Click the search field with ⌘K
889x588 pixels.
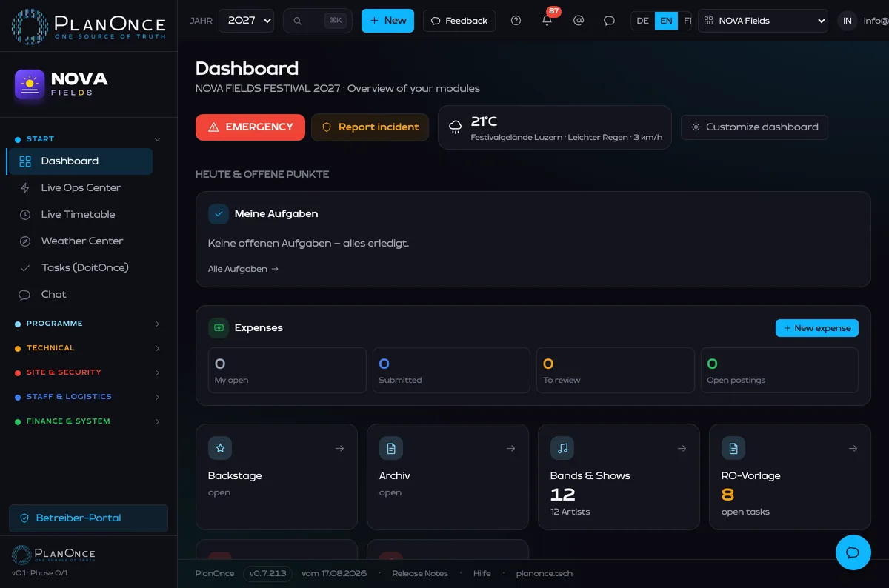pos(318,21)
